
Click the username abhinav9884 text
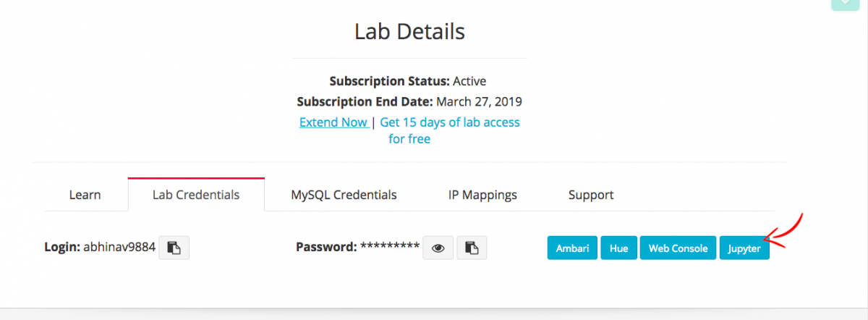pos(119,247)
